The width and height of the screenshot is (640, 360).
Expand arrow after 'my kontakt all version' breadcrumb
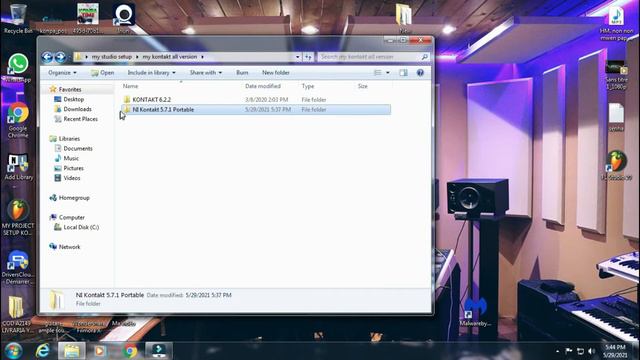(202, 57)
